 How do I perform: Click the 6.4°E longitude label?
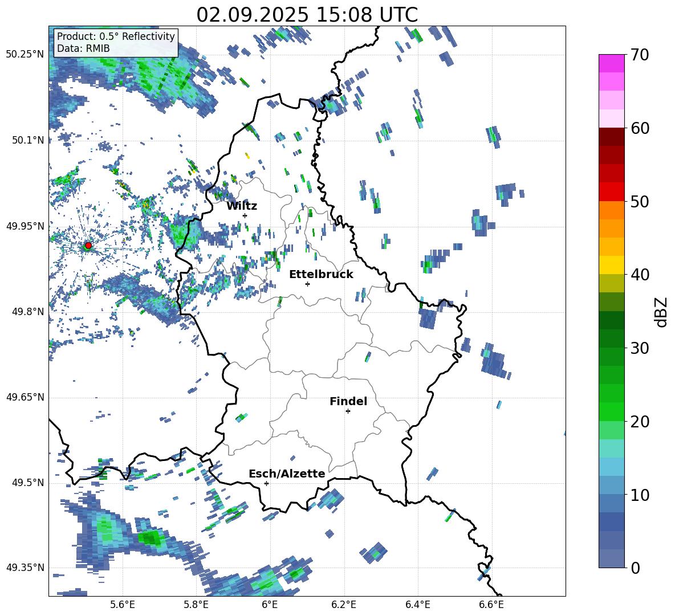[417, 605]
